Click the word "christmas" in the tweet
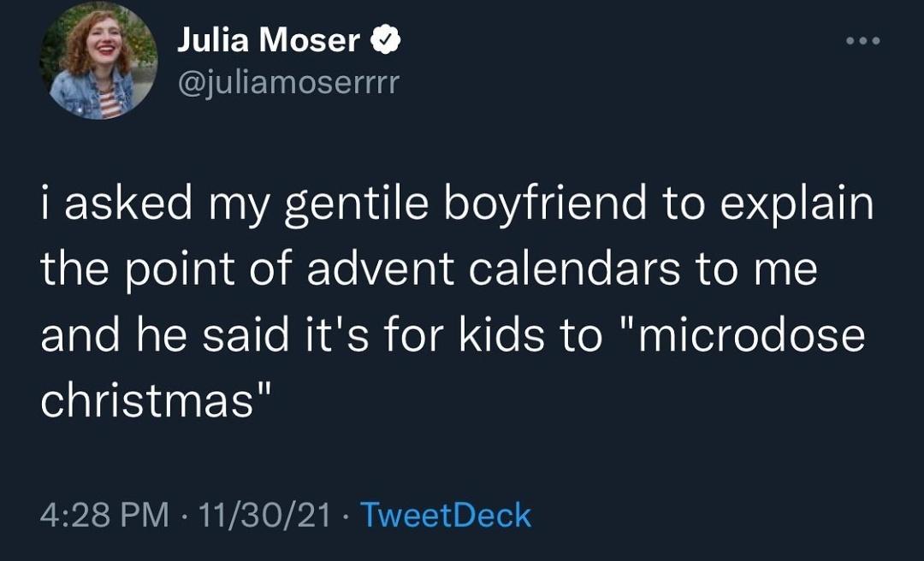 tap(145, 399)
